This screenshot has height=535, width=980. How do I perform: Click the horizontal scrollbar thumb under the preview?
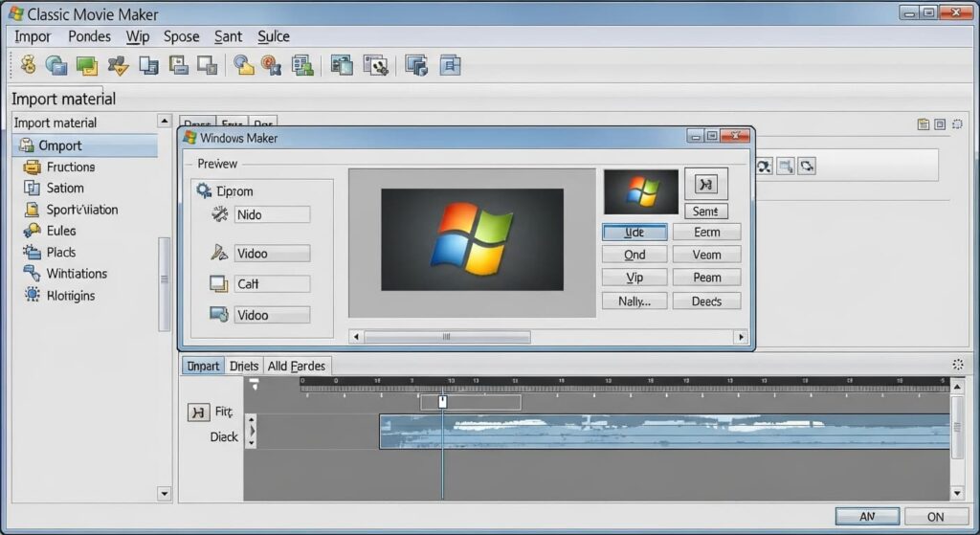[x=447, y=337]
